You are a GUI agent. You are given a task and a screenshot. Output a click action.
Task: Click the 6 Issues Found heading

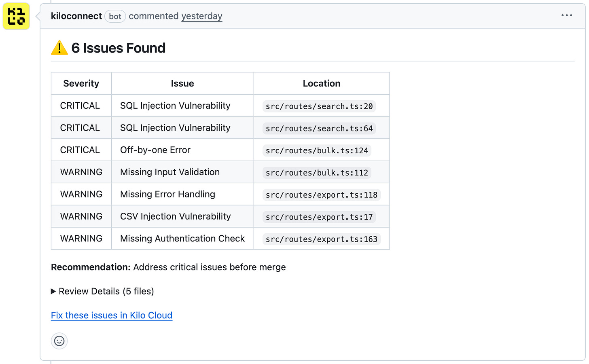pyautogui.click(x=118, y=48)
